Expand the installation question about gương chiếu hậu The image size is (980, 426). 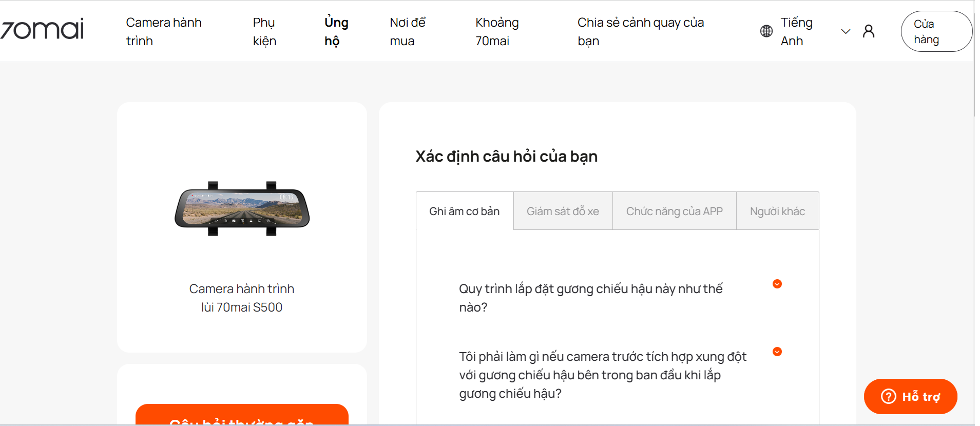[590, 298]
